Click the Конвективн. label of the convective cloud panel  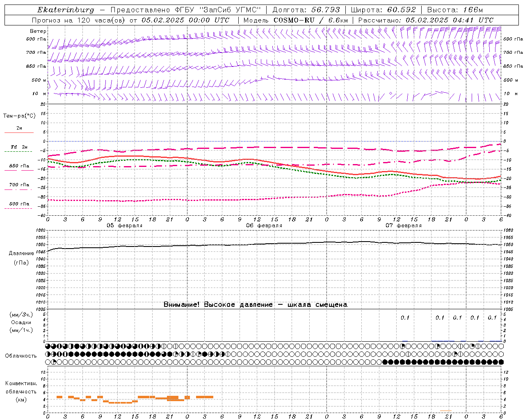tap(21, 383)
